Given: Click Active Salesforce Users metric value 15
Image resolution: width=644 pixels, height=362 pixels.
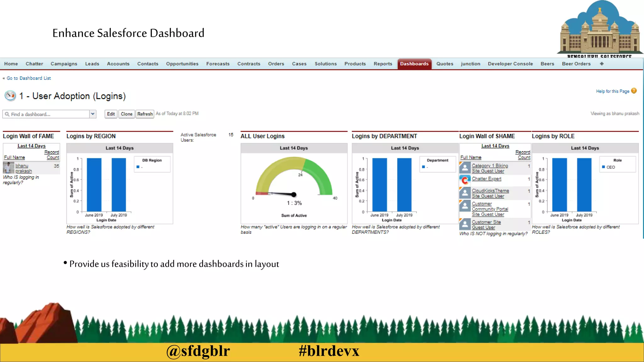Looking at the screenshot, I should pyautogui.click(x=231, y=135).
